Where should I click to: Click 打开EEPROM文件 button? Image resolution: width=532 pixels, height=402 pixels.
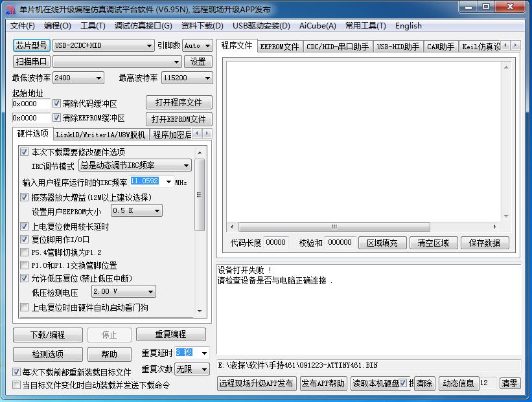(179, 119)
